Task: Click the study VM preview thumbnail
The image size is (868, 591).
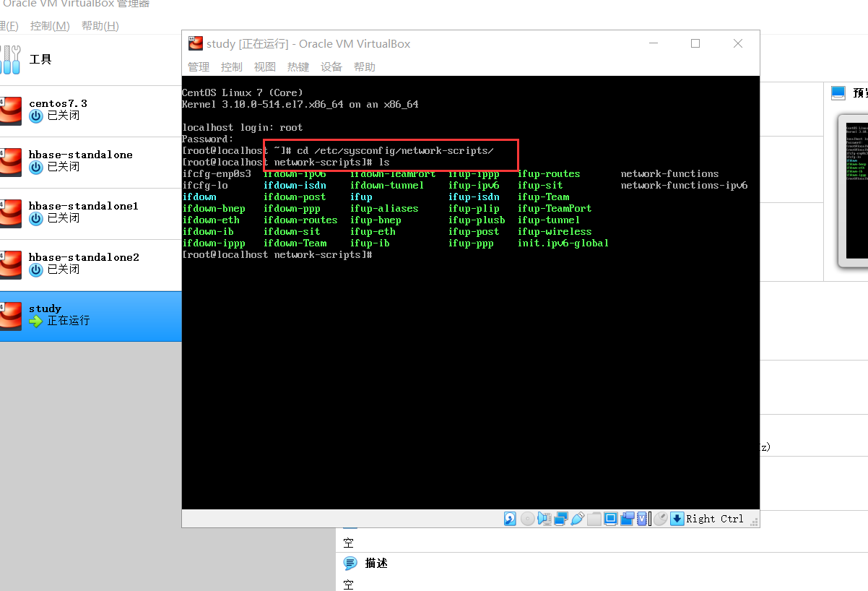Action: point(856,190)
